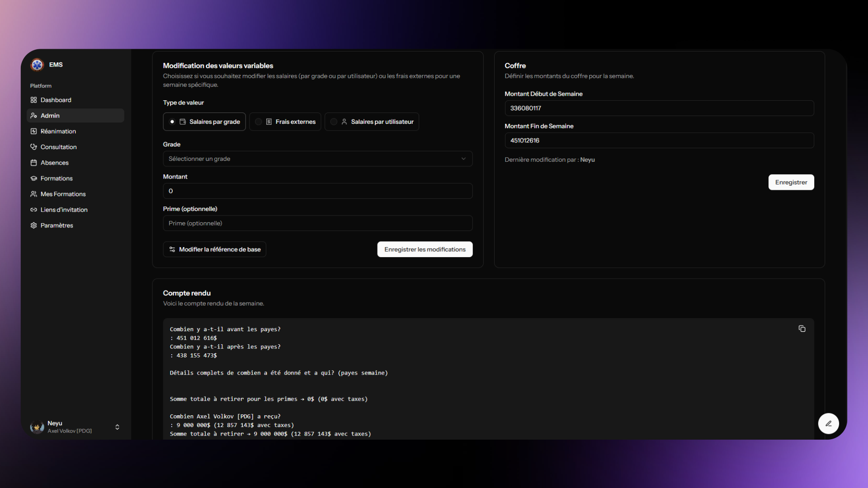868x488 pixels.
Task: Open the Paramètres gear icon
Action: 33,225
